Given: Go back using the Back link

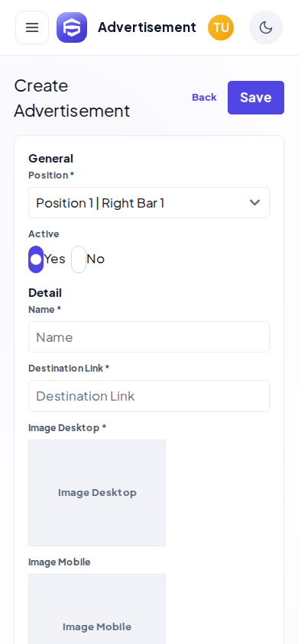Looking at the screenshot, I should coord(204,98).
